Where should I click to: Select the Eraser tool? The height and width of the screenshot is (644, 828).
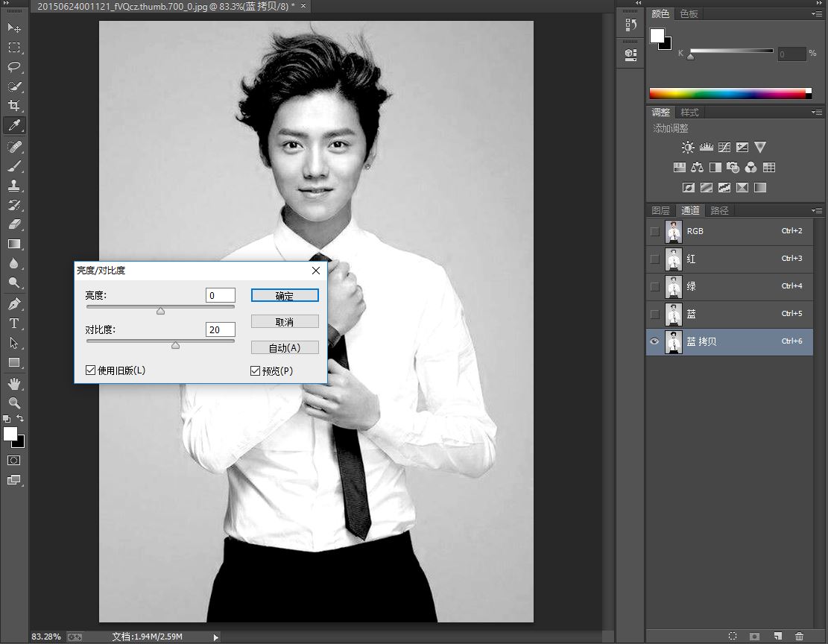tap(13, 224)
